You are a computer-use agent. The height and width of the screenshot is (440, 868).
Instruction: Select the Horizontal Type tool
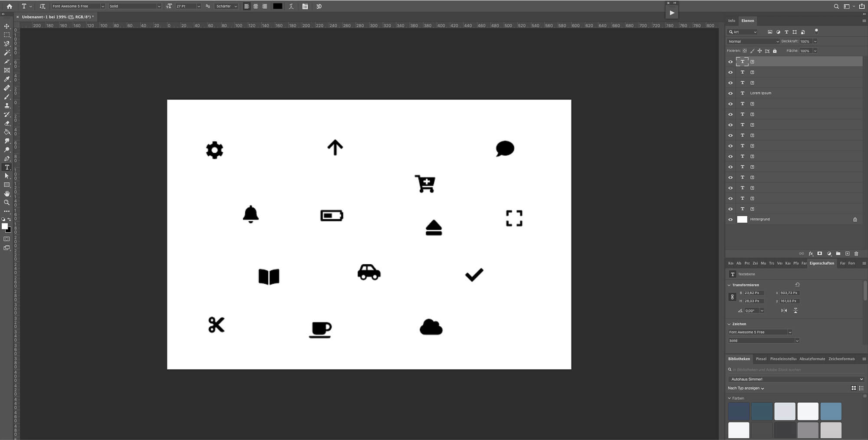pyautogui.click(x=7, y=167)
